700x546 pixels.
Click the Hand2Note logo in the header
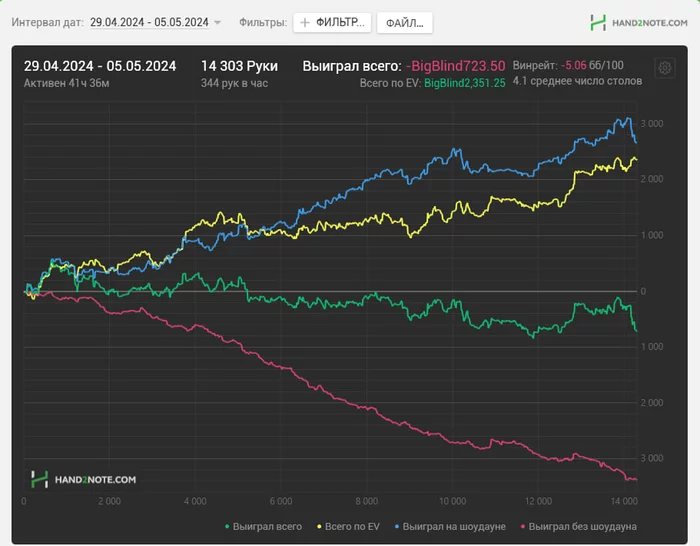[598, 22]
